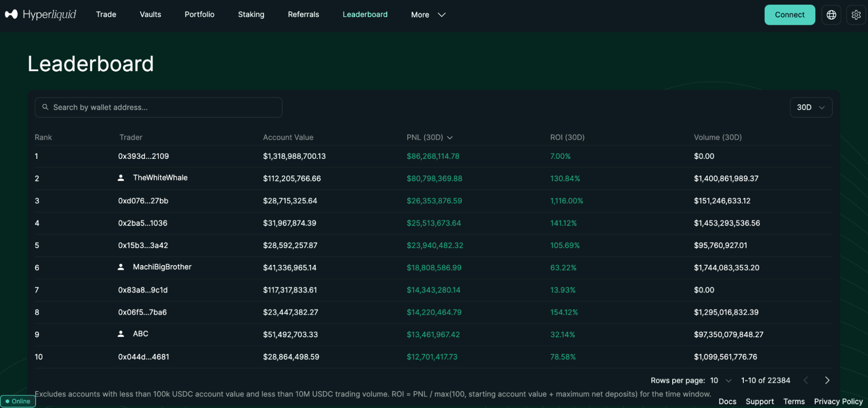
Task: Select trader 0x06f5...7ba6
Action: click(142, 312)
